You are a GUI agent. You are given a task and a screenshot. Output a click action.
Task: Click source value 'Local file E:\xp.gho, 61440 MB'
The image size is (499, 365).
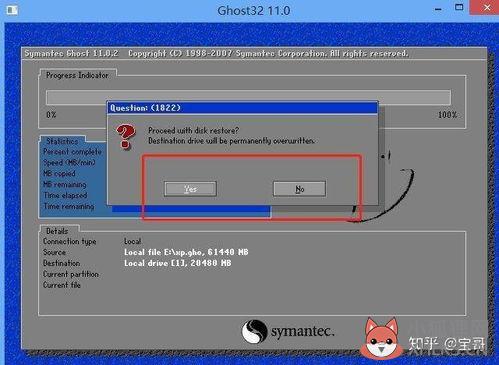click(x=186, y=252)
